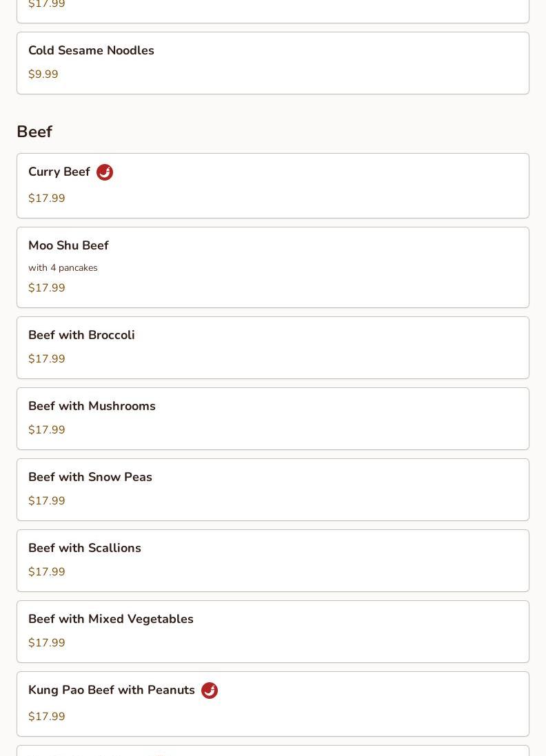
Task: Choose Kung Pao Beef with Peanuts title
Action: pos(112,691)
